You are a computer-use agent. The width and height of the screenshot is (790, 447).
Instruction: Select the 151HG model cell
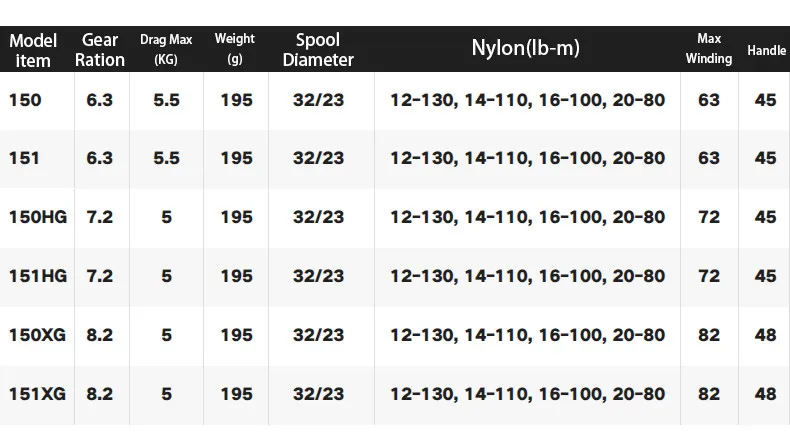38,276
